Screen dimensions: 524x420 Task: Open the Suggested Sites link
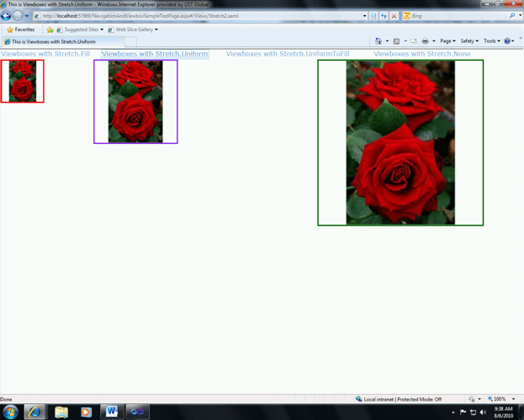click(x=80, y=29)
